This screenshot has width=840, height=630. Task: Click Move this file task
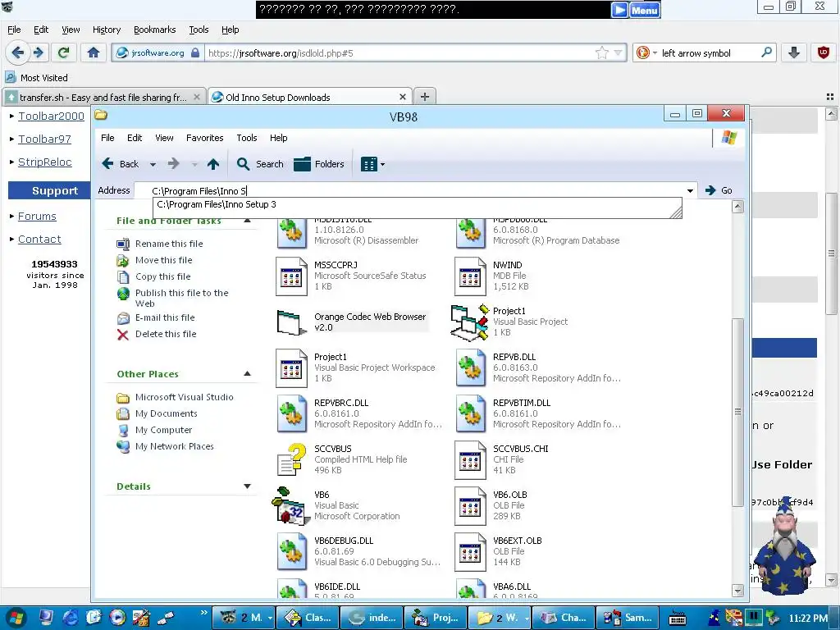(x=163, y=260)
